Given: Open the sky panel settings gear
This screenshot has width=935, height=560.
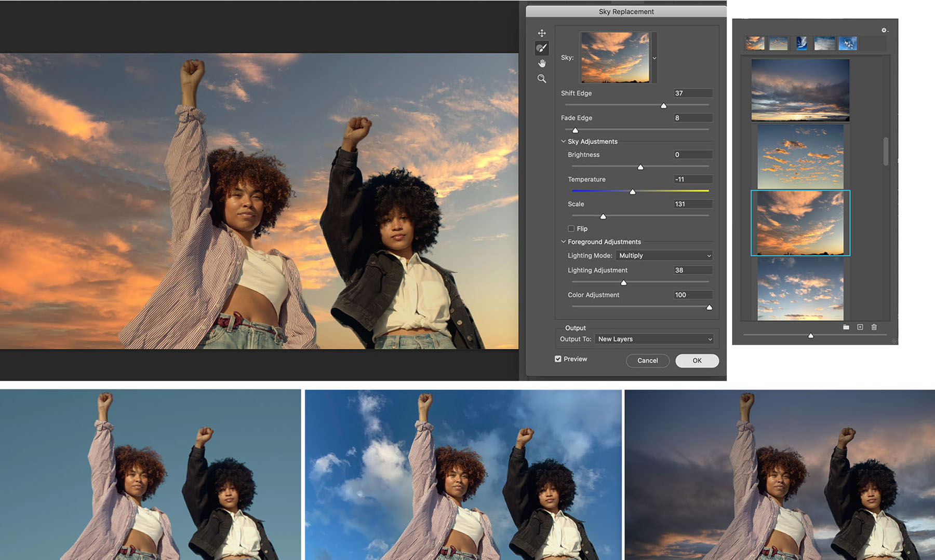Looking at the screenshot, I should (883, 30).
